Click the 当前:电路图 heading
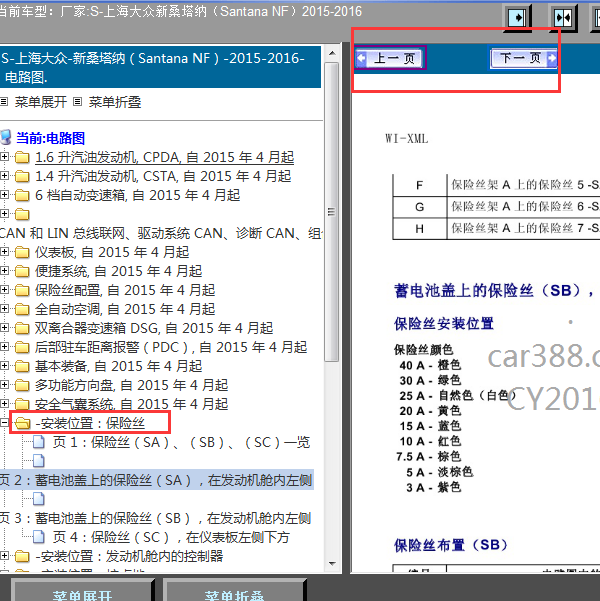Viewport: 600px width, 601px height. 50,138
